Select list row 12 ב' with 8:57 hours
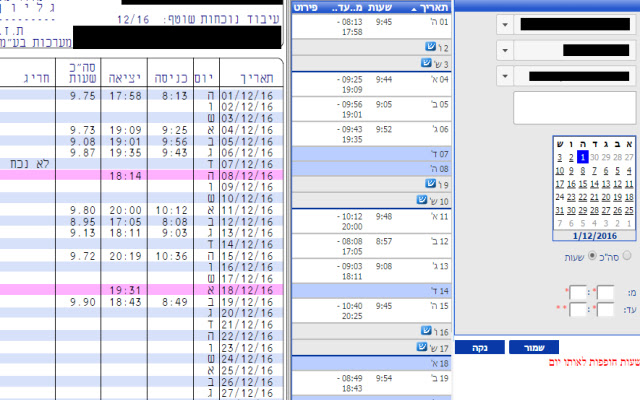Screen dimensions: 640x400 point(371,247)
